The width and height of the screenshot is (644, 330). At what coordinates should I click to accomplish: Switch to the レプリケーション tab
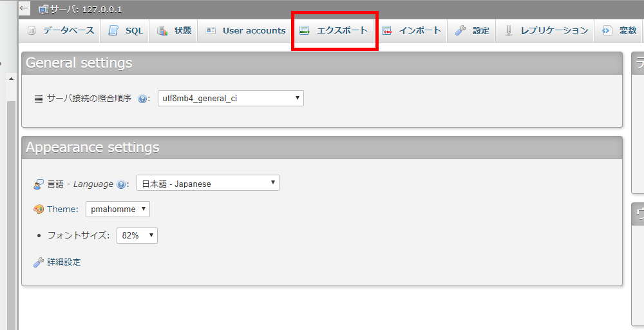coord(547,30)
